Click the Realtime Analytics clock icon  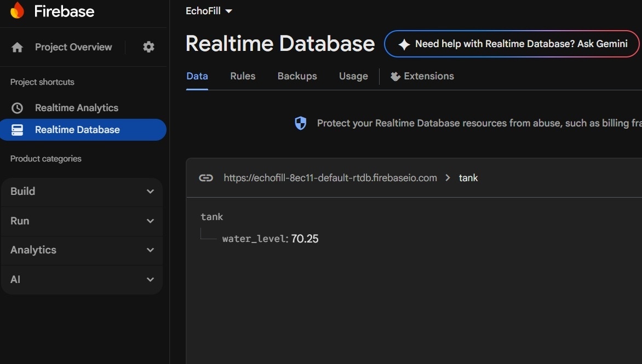18,108
